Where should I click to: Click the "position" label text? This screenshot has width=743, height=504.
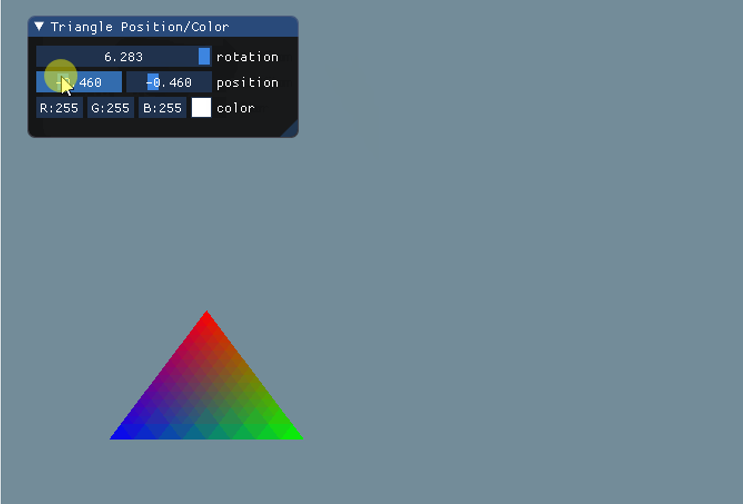pyautogui.click(x=247, y=82)
